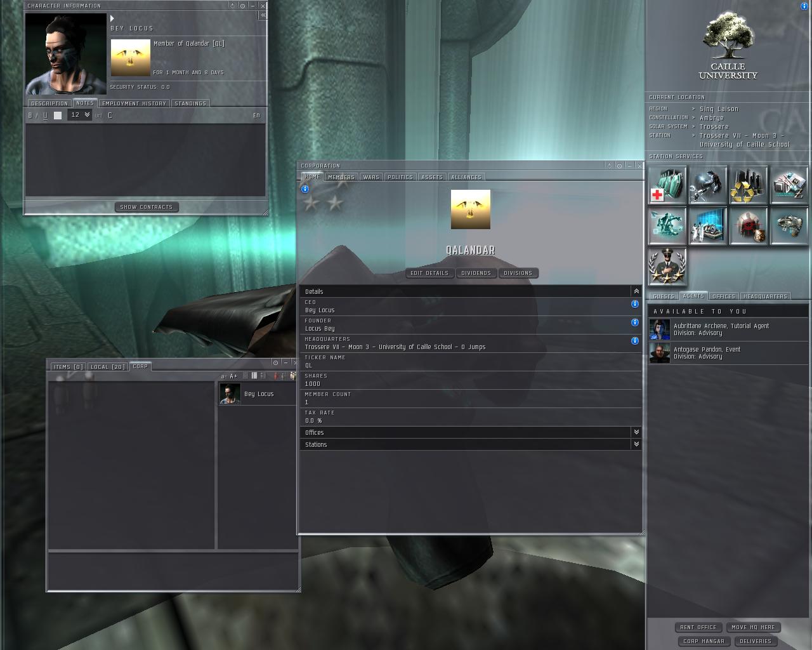812x650 pixels.
Task: Open the Deliveries button
Action: 756,641
